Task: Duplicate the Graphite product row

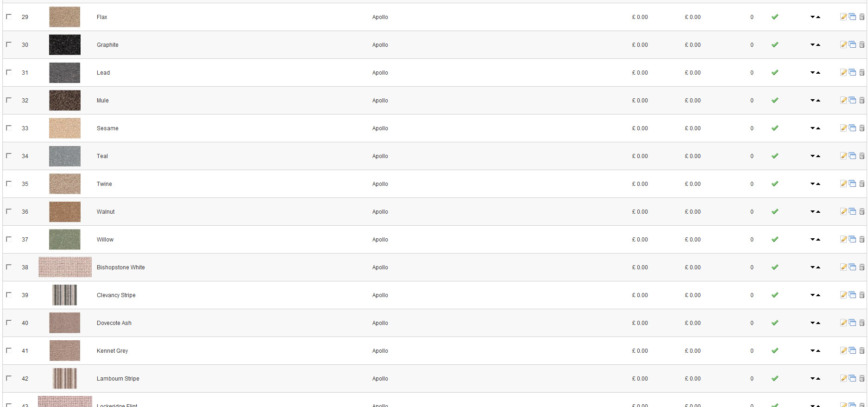Action: click(x=852, y=45)
